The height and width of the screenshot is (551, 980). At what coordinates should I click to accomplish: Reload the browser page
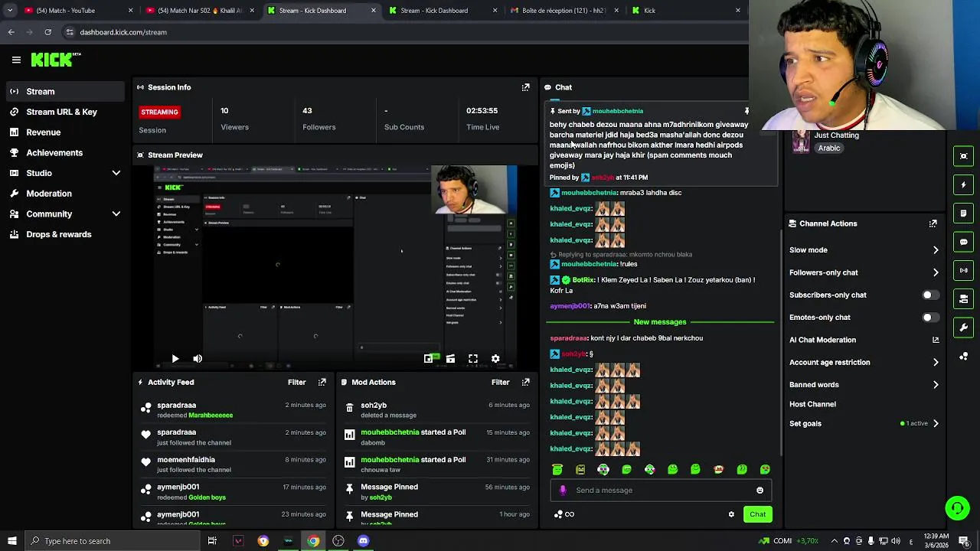click(x=47, y=32)
